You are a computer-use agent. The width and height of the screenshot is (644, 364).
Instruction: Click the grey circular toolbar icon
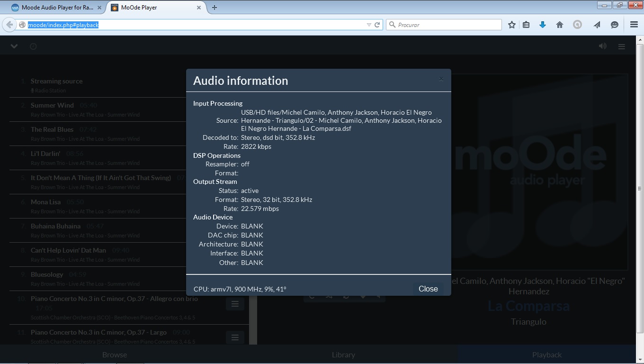point(577,25)
